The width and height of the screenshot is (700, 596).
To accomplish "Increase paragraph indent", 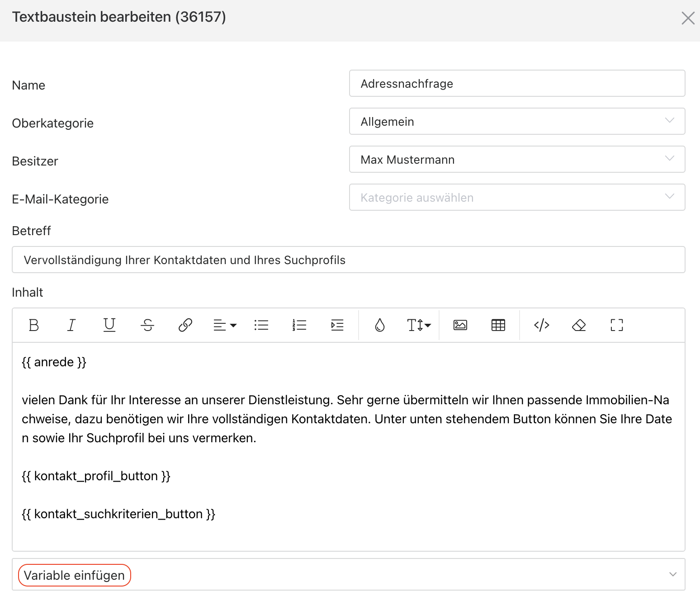I will click(x=337, y=325).
